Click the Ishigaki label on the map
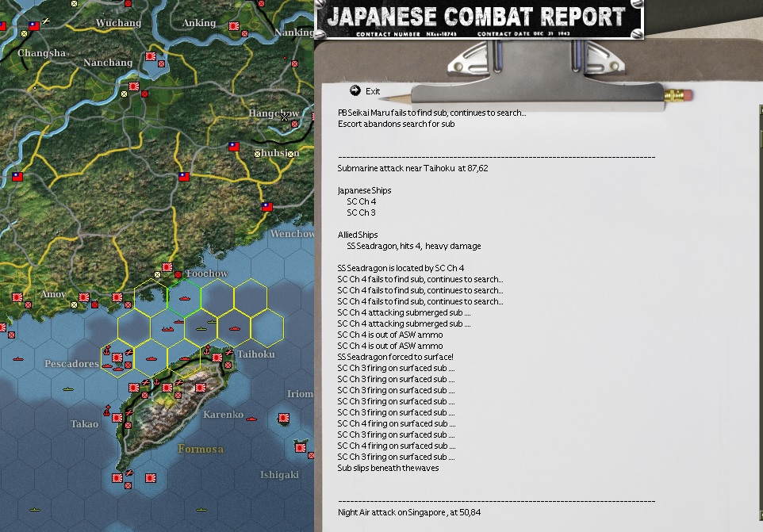Viewport: 763px width, 532px height. (x=279, y=475)
